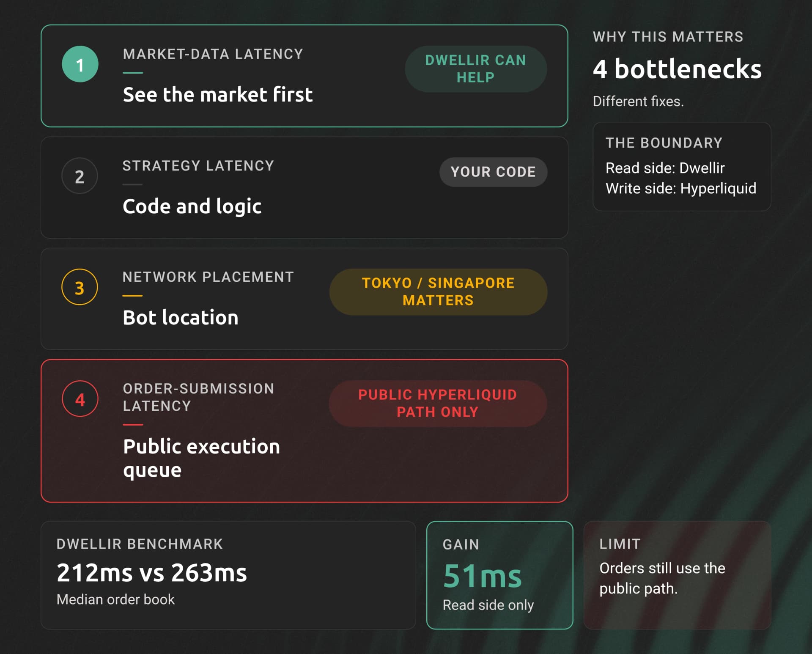Click the "DWELLIR BENCHMARK" label

point(140,544)
